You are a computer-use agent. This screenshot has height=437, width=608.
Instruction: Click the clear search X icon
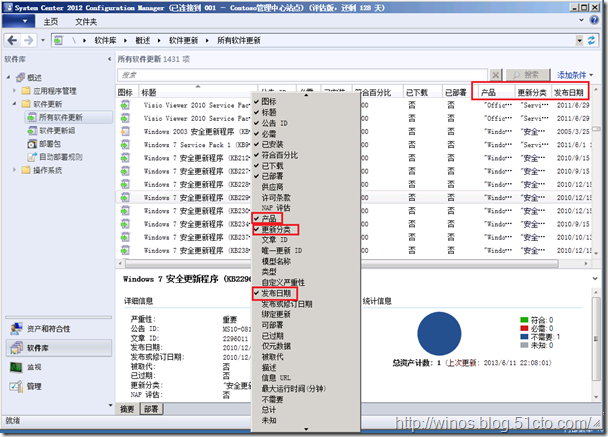(496, 74)
